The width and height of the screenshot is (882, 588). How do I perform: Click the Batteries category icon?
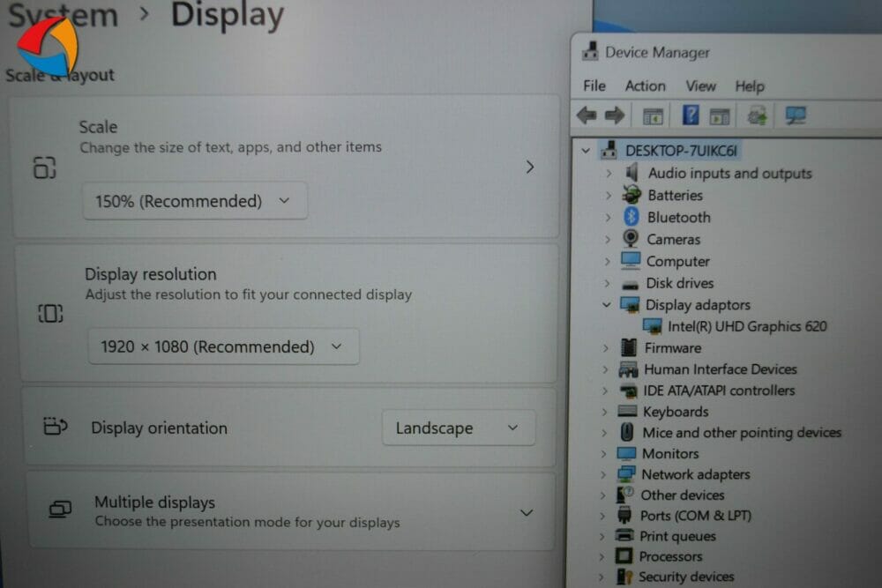pos(632,195)
